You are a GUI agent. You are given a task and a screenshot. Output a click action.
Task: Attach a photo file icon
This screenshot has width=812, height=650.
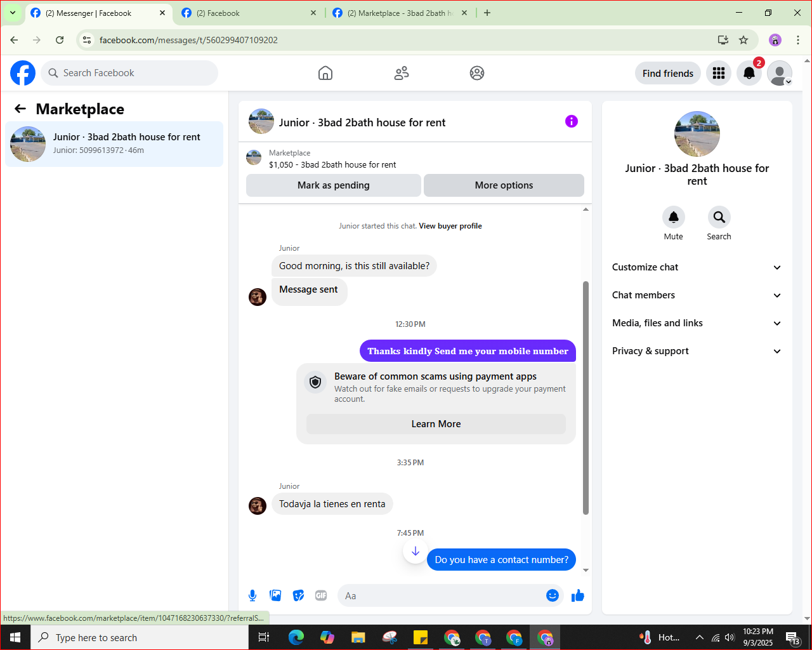coord(275,595)
